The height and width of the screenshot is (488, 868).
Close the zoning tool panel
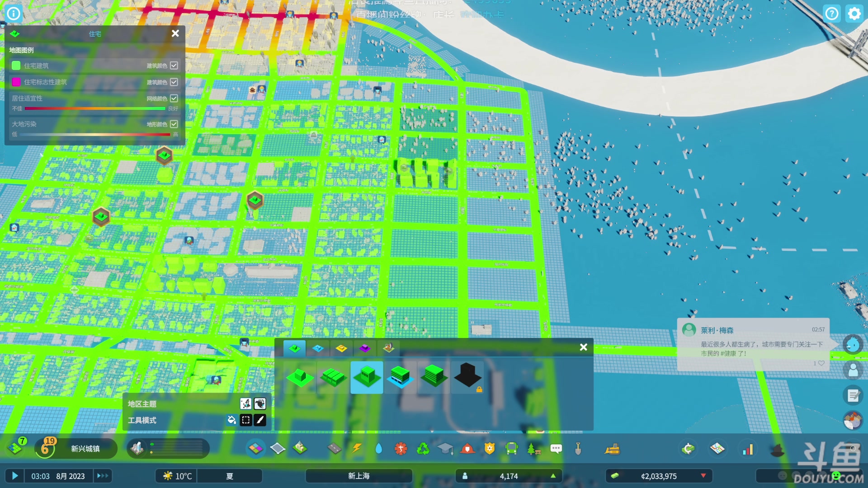tap(584, 347)
